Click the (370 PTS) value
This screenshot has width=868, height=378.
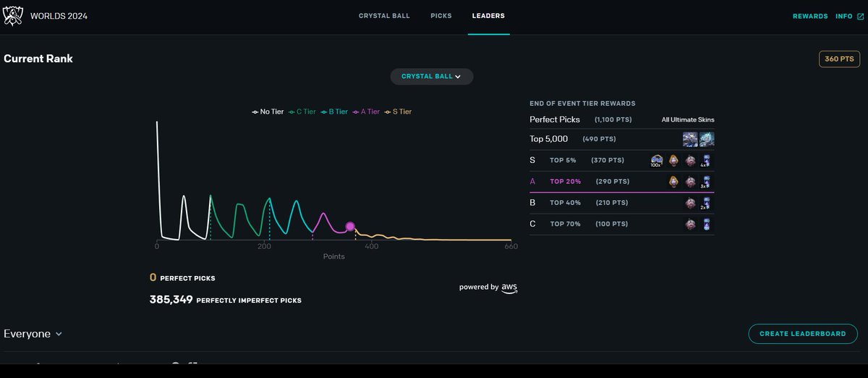(x=608, y=161)
